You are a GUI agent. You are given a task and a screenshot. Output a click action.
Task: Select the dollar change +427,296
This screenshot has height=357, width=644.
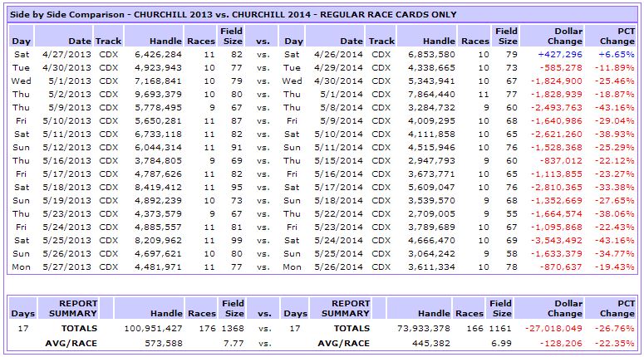(560, 55)
